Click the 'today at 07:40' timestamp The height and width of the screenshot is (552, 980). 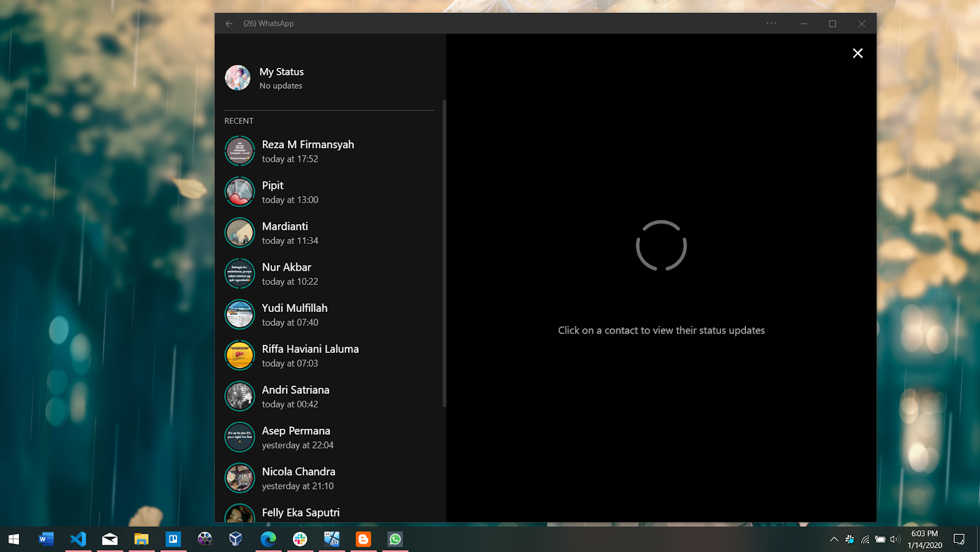pos(290,323)
